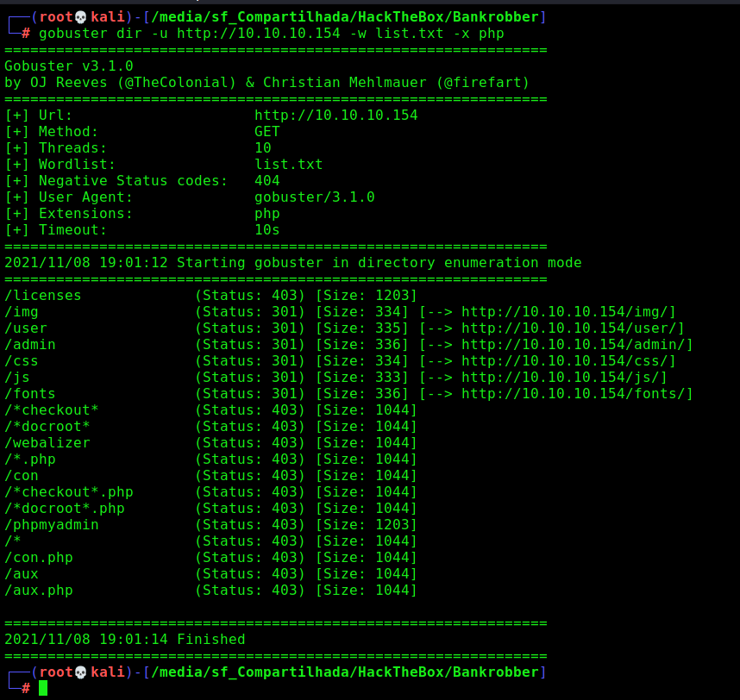Click the /aux.php path entry
740x700 pixels.
tap(39, 591)
